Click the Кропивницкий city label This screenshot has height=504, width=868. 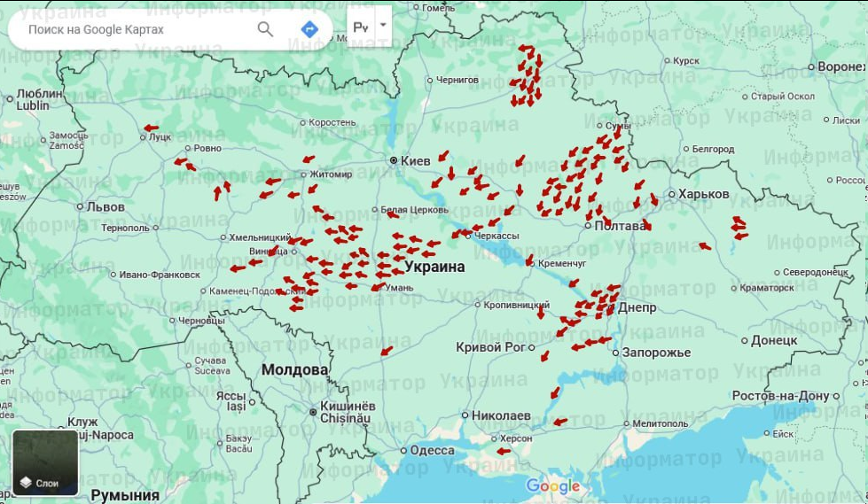coord(517,305)
